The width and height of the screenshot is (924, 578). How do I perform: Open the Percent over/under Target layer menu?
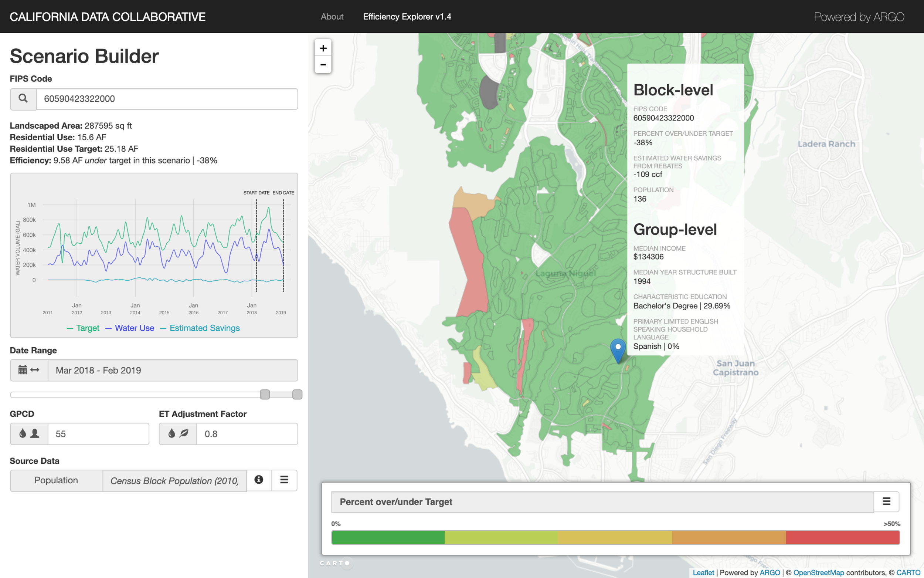pos(886,501)
